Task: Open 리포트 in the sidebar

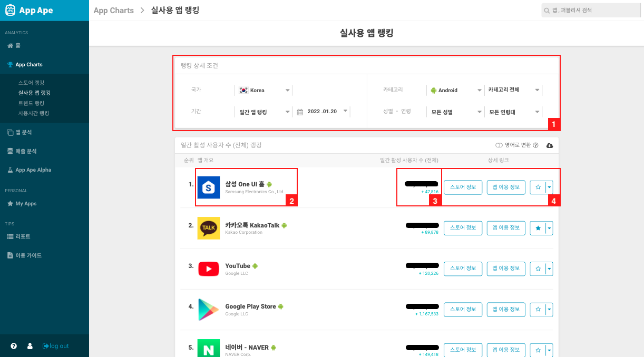Action: (x=18, y=236)
